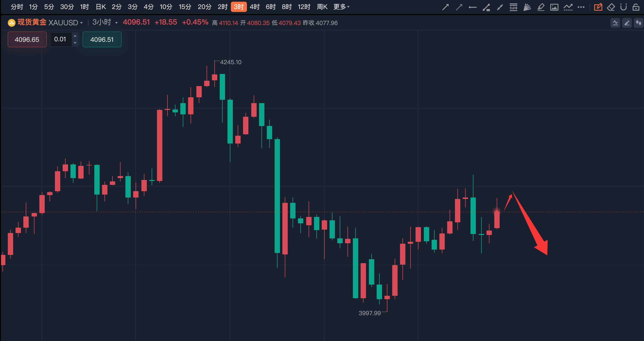Screen dimensions: 644x341
Task: Increase lot size with up stepper
Action: (x=75, y=36)
